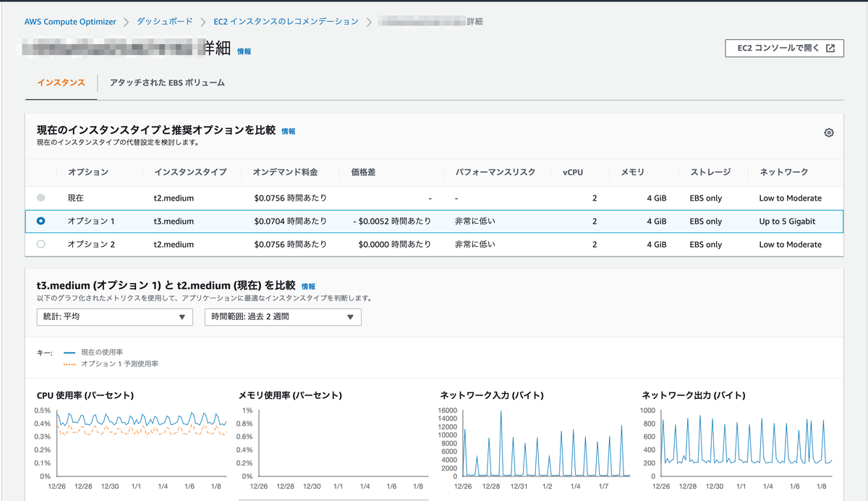Click メモリ column header
Screen dimensions: 868x501
(x=632, y=172)
